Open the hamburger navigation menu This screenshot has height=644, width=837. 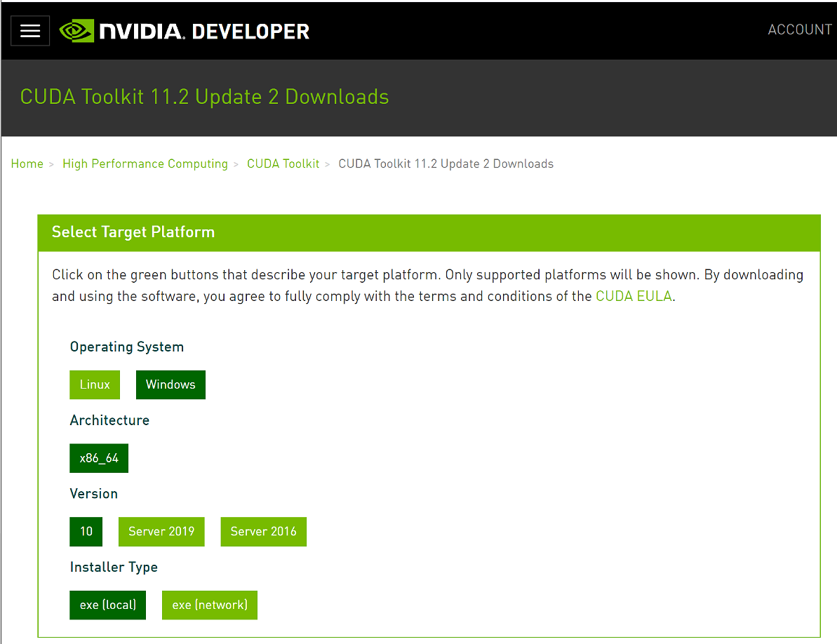(29, 30)
